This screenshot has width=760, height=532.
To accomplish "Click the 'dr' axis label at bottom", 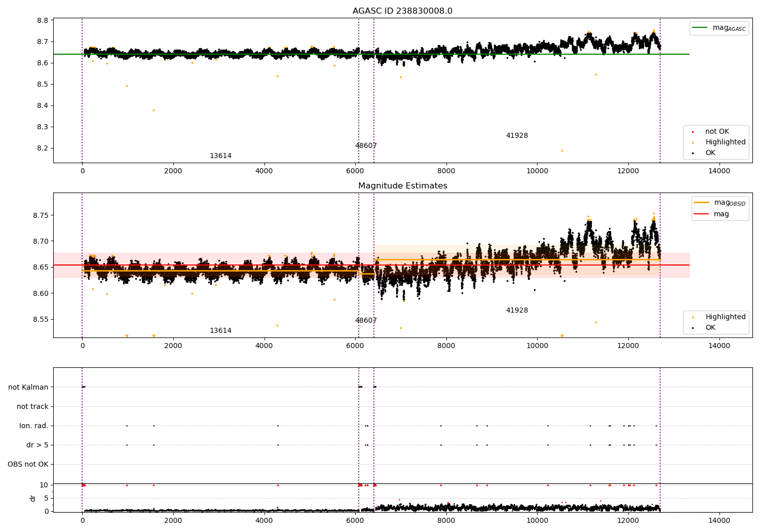I will (x=33, y=498).
